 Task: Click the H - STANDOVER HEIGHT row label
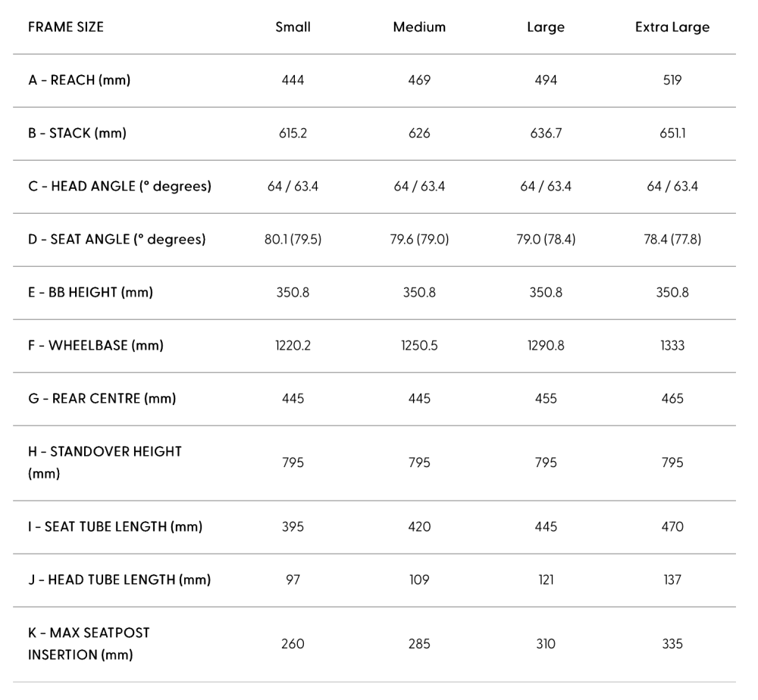click(x=105, y=463)
